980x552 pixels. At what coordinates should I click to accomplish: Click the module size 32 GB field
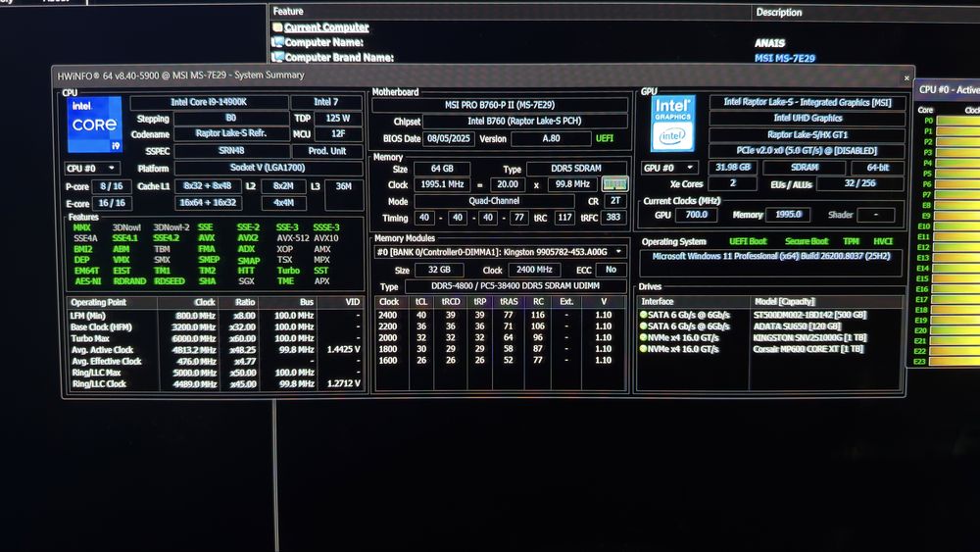(439, 270)
